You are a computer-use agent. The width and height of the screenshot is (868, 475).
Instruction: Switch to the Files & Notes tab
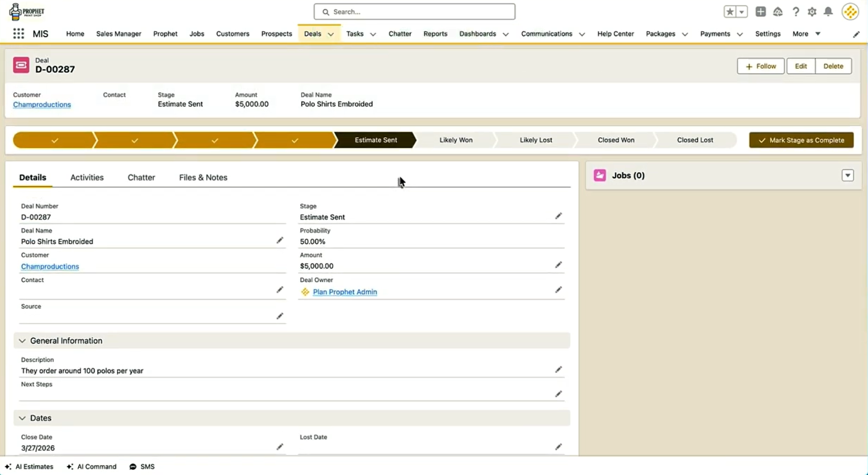tap(203, 177)
